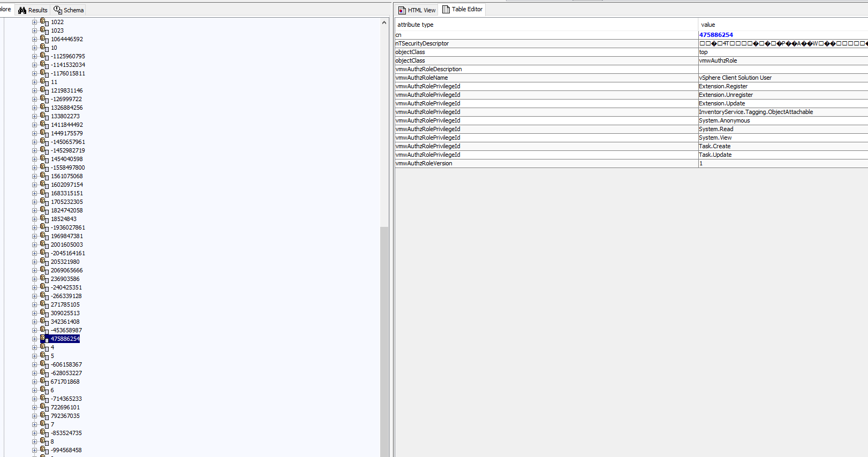Click the entry icon for node 1326884256
The image size is (868, 457).
coord(44,108)
